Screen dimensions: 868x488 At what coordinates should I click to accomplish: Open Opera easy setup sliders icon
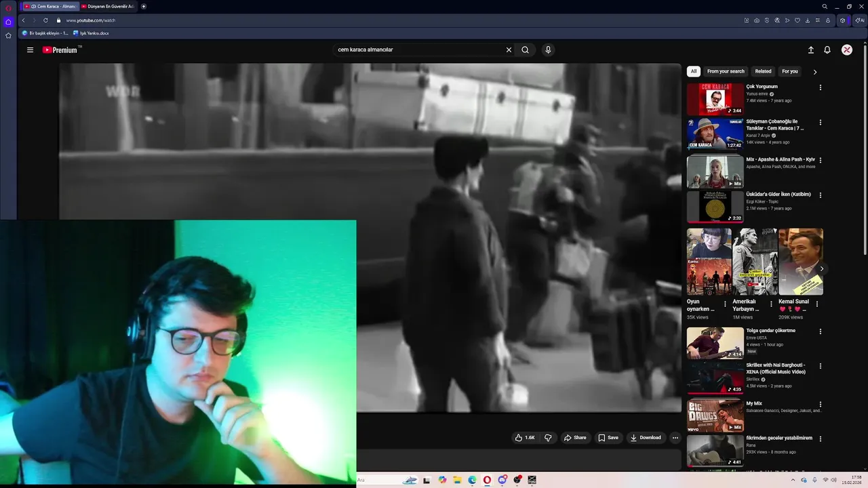tap(818, 20)
